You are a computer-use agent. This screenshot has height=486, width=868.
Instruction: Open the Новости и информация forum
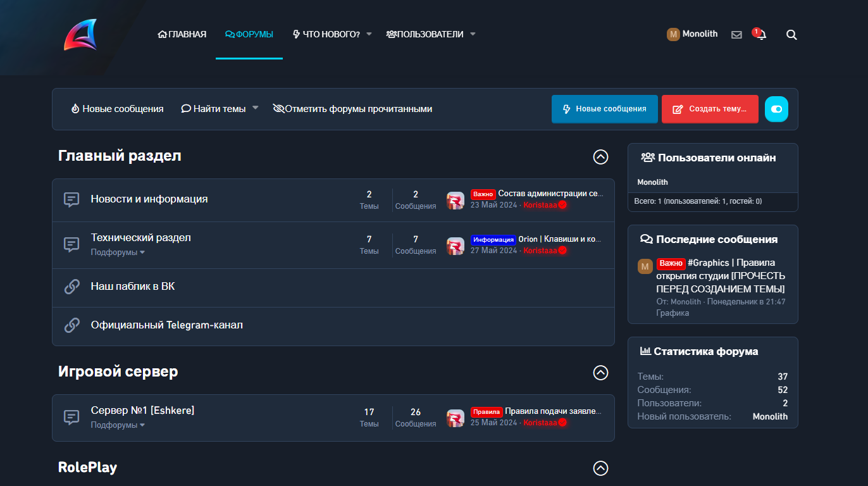(149, 199)
